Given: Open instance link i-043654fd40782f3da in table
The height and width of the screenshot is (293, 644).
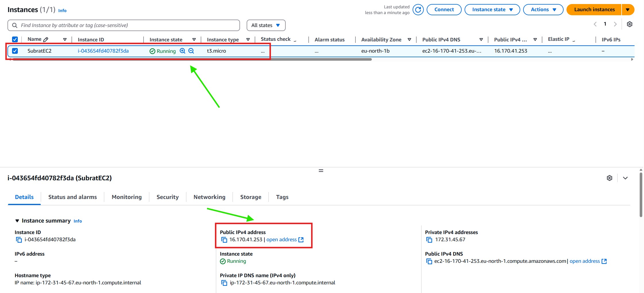Looking at the screenshot, I should 103,51.
